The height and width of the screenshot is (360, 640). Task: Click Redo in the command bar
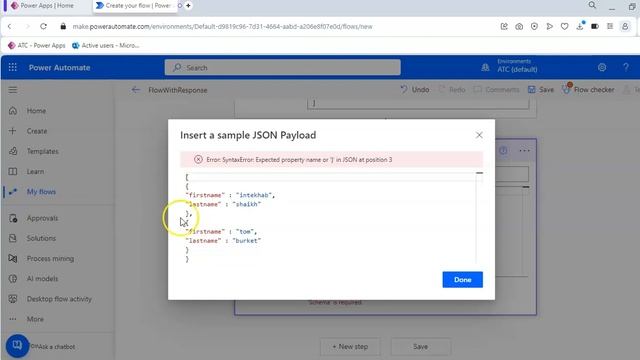pyautogui.click(x=451, y=89)
